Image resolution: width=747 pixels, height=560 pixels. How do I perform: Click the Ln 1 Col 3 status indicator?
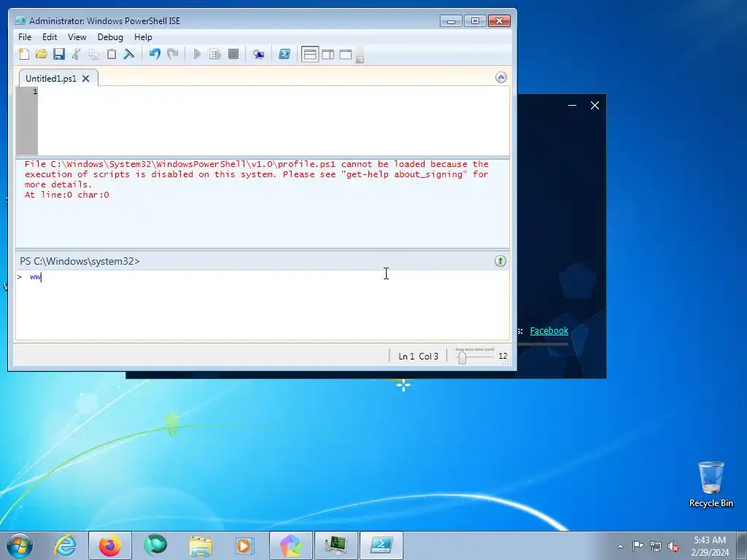418,356
